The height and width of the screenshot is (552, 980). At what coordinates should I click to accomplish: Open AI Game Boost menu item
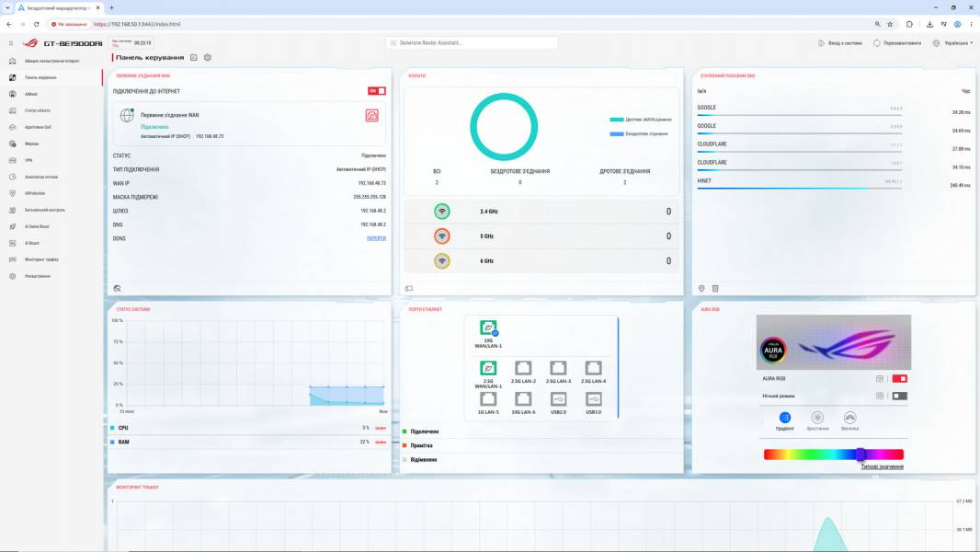click(x=37, y=226)
